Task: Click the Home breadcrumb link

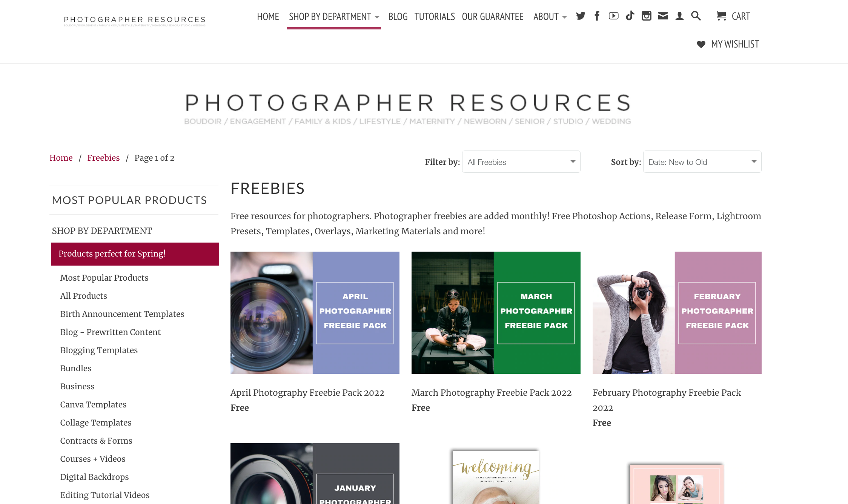Action: [61, 158]
